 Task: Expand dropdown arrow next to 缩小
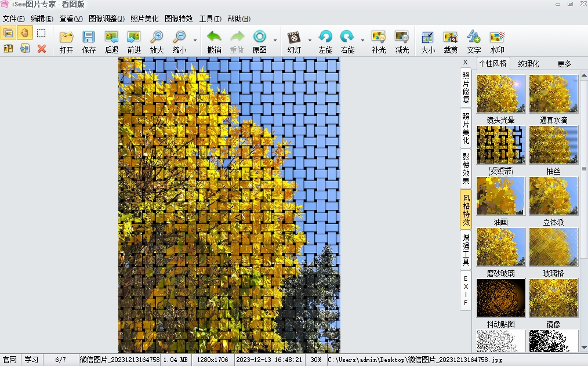tap(195, 41)
